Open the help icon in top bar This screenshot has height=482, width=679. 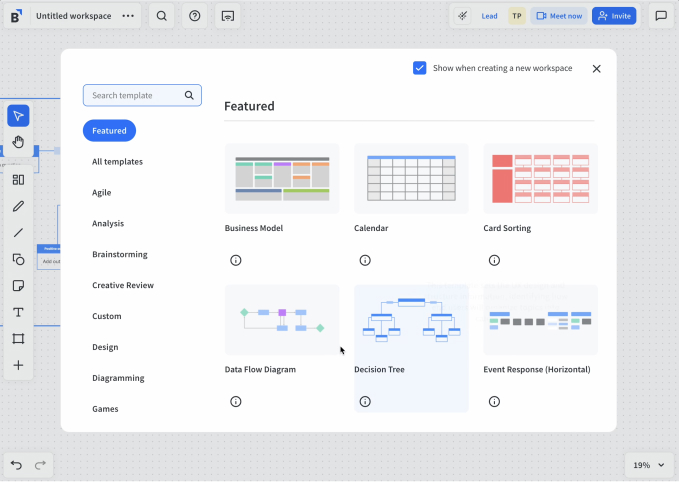(x=195, y=16)
